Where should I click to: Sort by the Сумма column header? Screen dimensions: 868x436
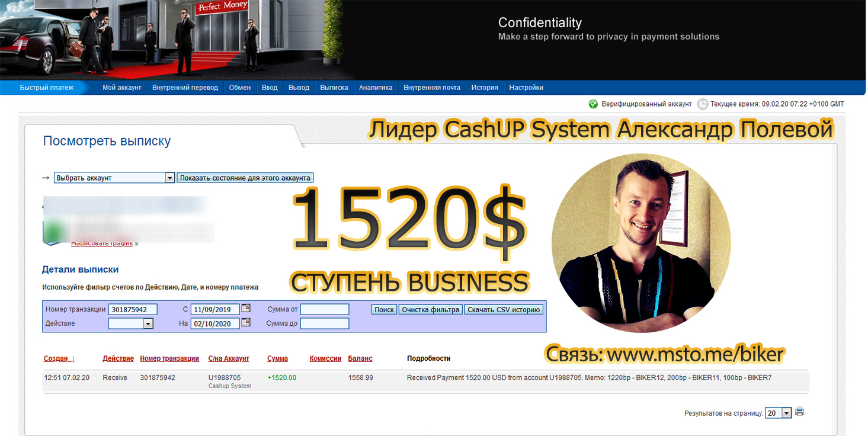pos(278,358)
